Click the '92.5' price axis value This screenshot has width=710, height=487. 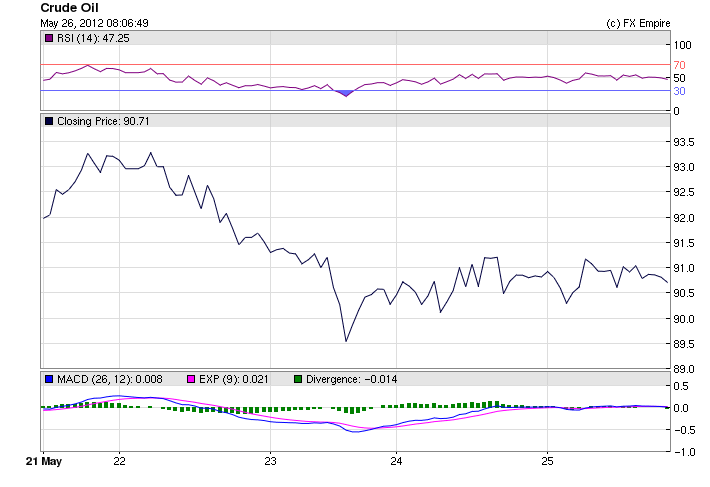(684, 193)
